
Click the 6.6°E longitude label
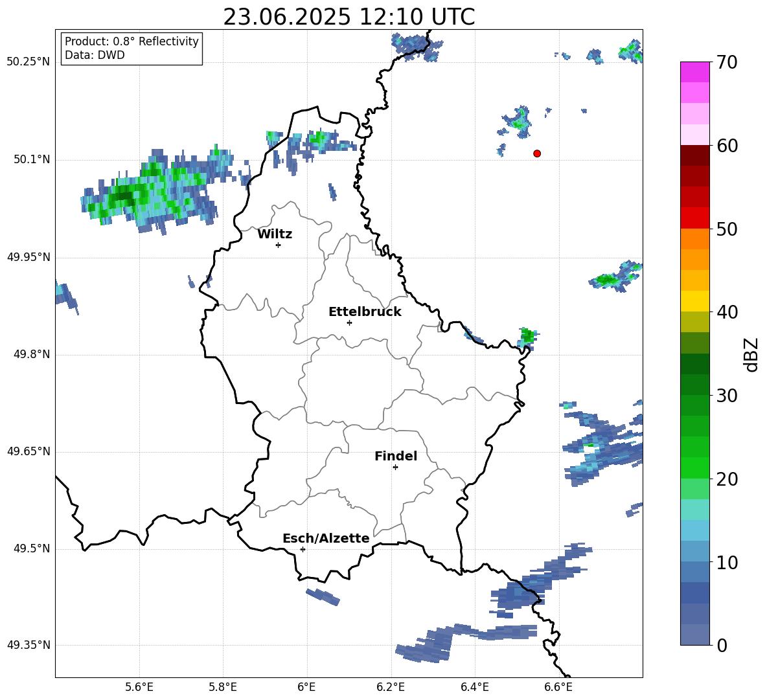pyautogui.click(x=558, y=687)
